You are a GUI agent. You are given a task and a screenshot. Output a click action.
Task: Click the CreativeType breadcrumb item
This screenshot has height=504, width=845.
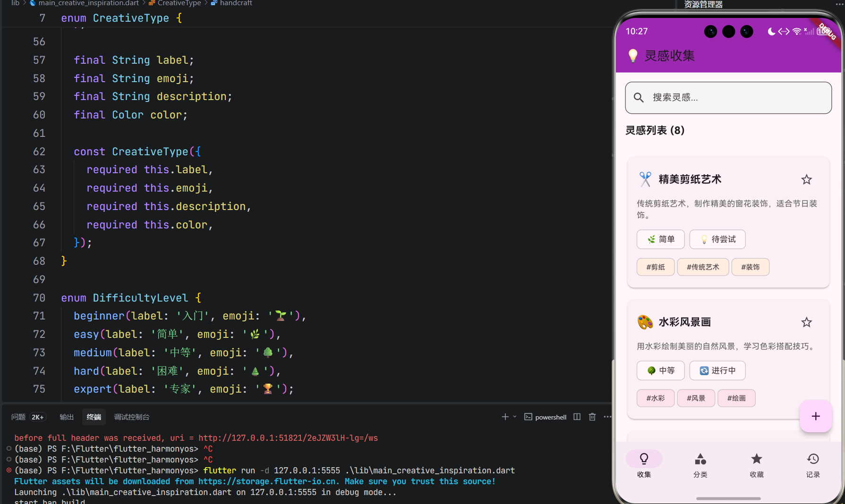coord(179,3)
